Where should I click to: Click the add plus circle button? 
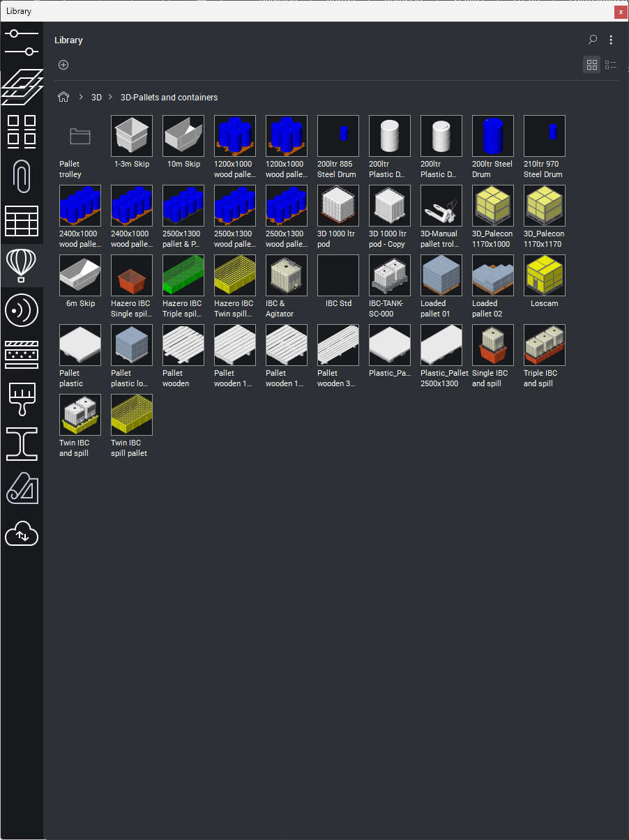pos(63,65)
